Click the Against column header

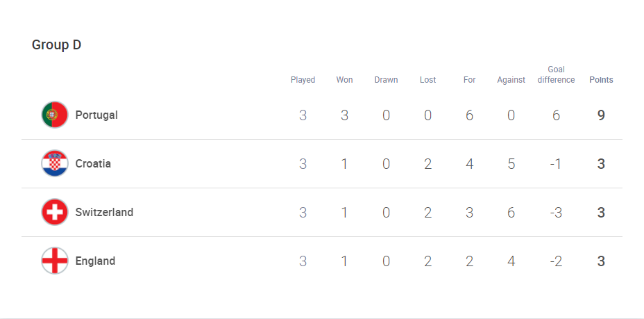[x=511, y=80]
